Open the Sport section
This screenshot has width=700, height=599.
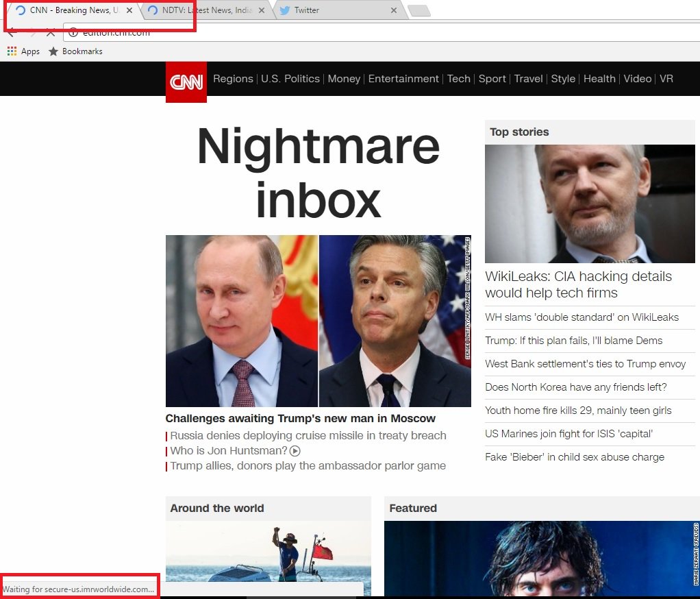click(x=492, y=79)
